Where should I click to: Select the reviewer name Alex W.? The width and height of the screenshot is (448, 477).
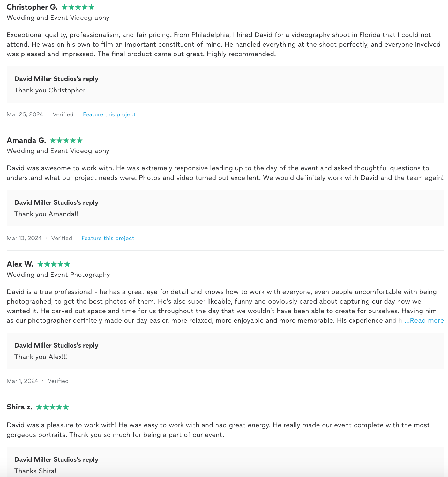pos(20,264)
